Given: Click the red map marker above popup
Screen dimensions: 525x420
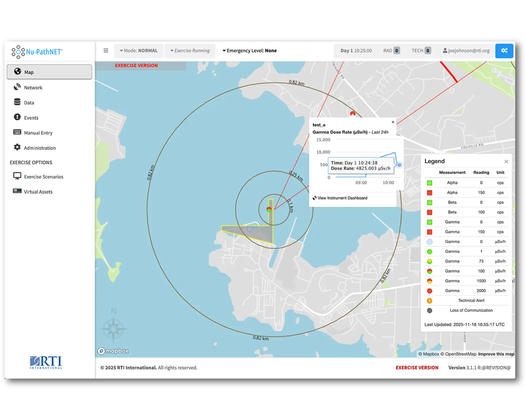Looking at the screenshot, I should (353, 114).
